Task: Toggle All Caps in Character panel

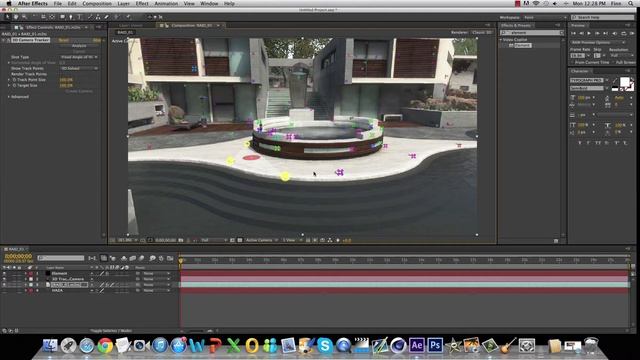Action: click(598, 142)
